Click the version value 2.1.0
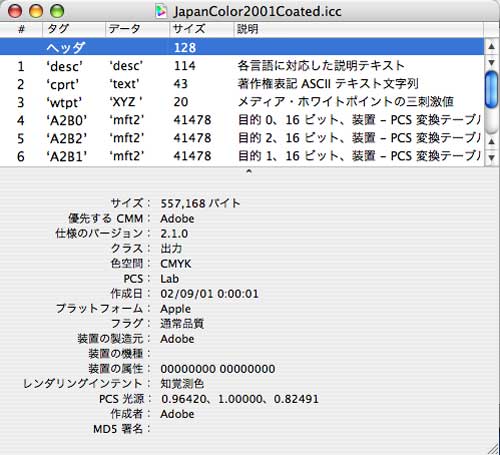The height and width of the screenshot is (455, 500). pos(174,233)
